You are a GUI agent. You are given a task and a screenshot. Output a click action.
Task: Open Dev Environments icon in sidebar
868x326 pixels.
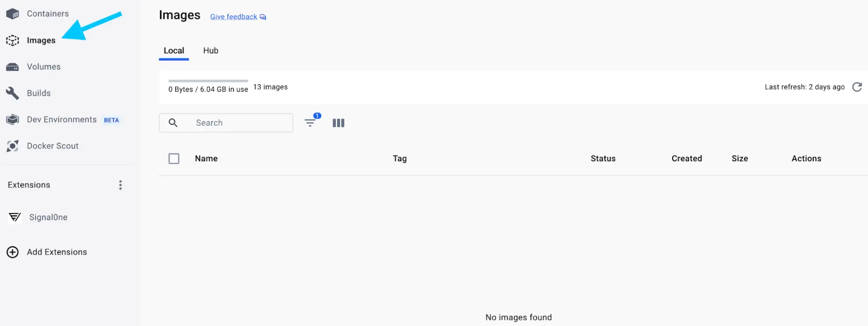pyautogui.click(x=13, y=120)
